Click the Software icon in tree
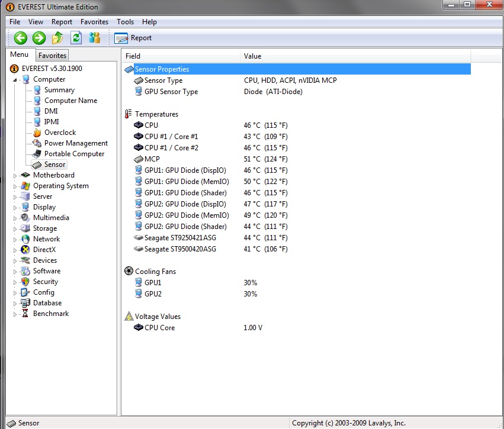 [25, 271]
